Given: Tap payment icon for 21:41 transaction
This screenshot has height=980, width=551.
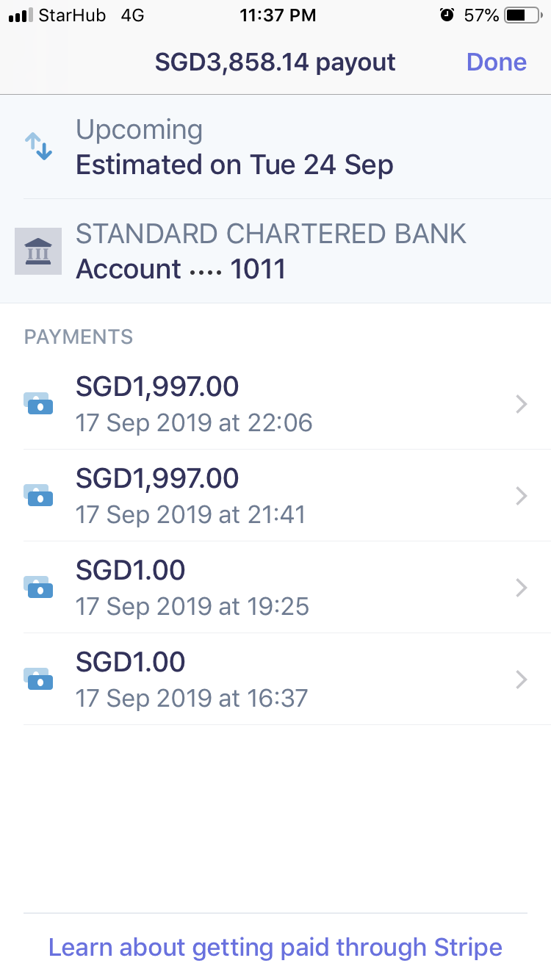Looking at the screenshot, I should click(38, 495).
